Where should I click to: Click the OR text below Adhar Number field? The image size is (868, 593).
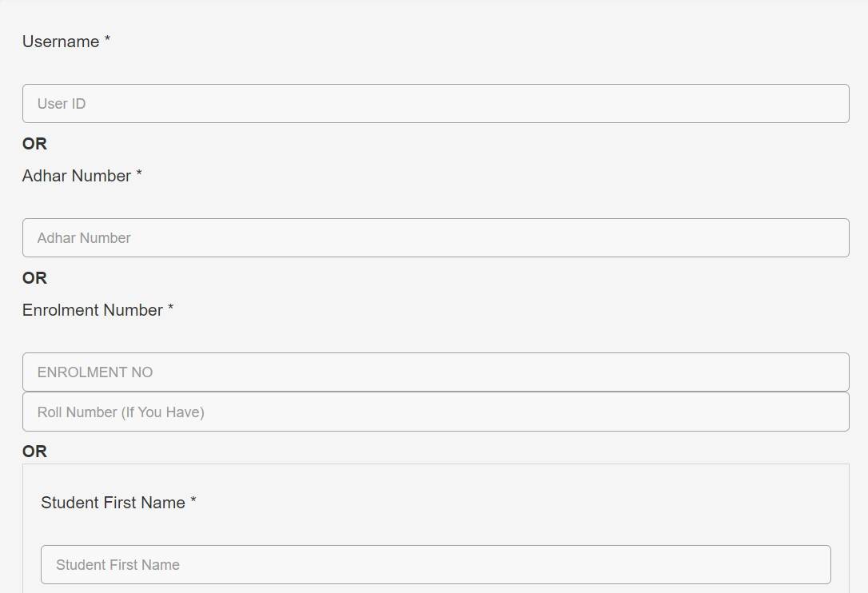(34, 278)
